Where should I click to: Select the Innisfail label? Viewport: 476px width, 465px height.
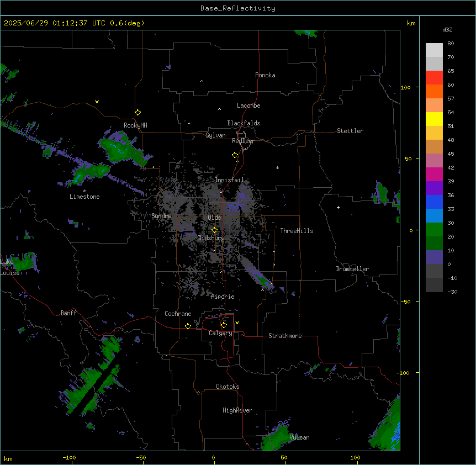(x=230, y=180)
